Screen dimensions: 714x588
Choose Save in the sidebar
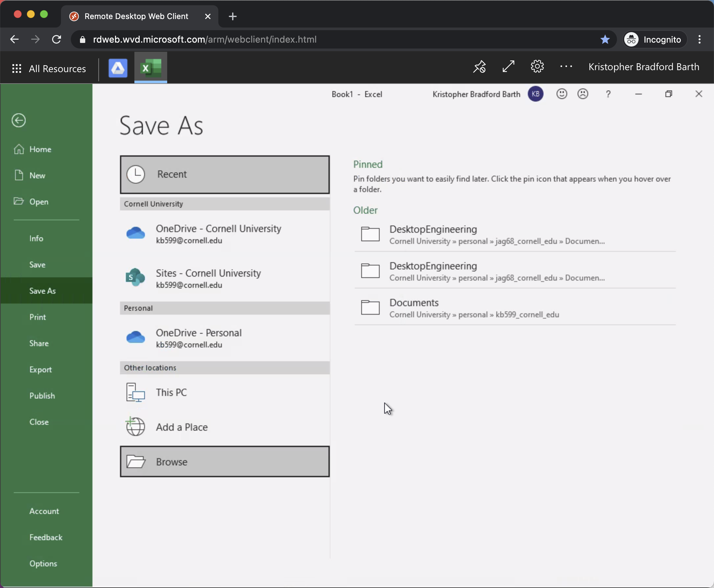coord(47,265)
